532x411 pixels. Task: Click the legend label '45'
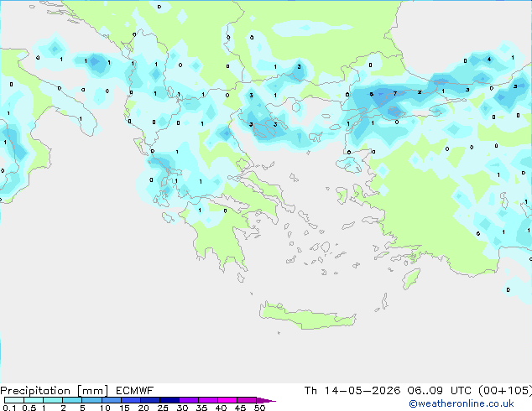pos(240,408)
